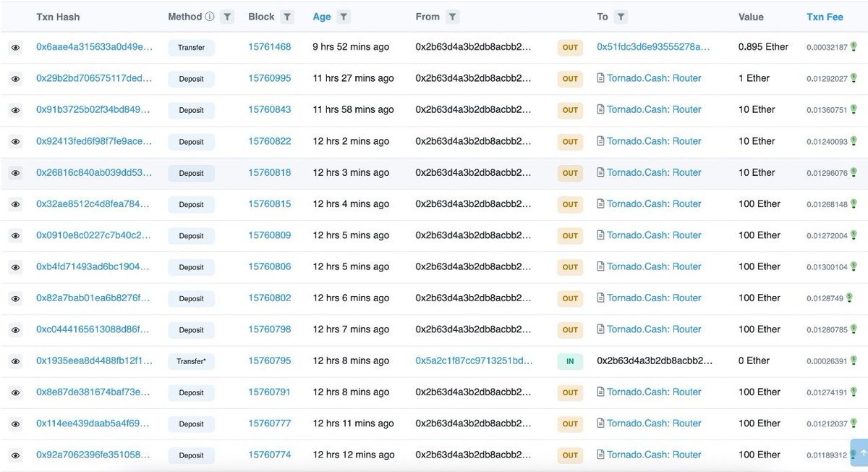Click gas lightbulb icon beside fee 0.01360751

point(854,109)
